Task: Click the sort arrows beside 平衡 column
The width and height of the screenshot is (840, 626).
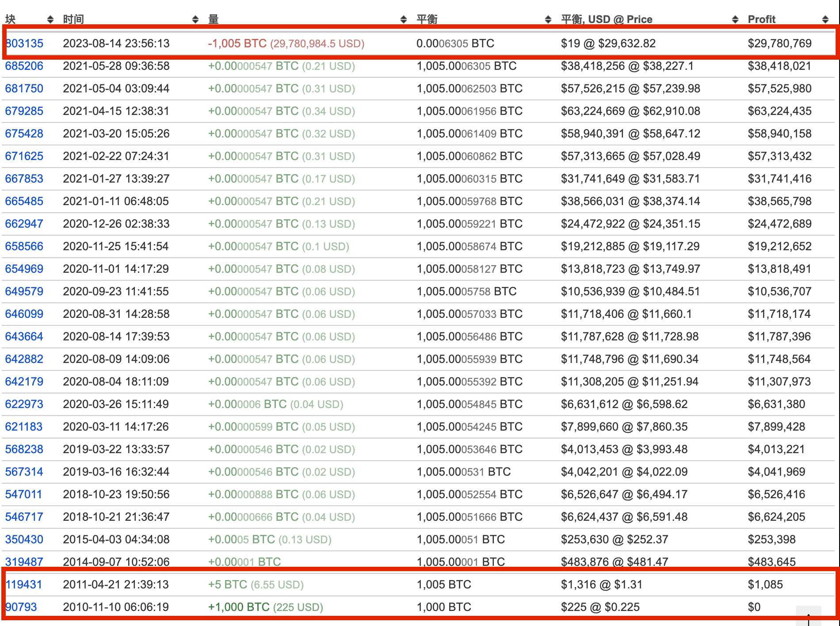Action: coord(548,19)
